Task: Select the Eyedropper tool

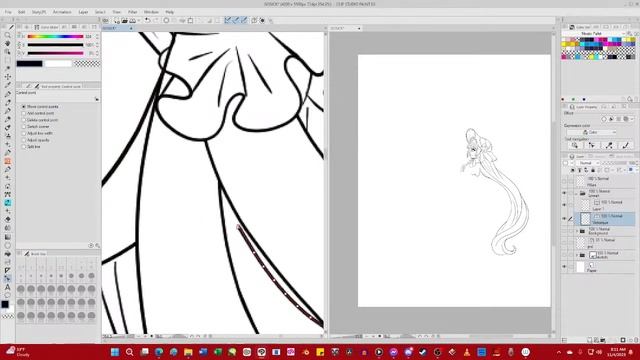Action: click(x=8, y=85)
